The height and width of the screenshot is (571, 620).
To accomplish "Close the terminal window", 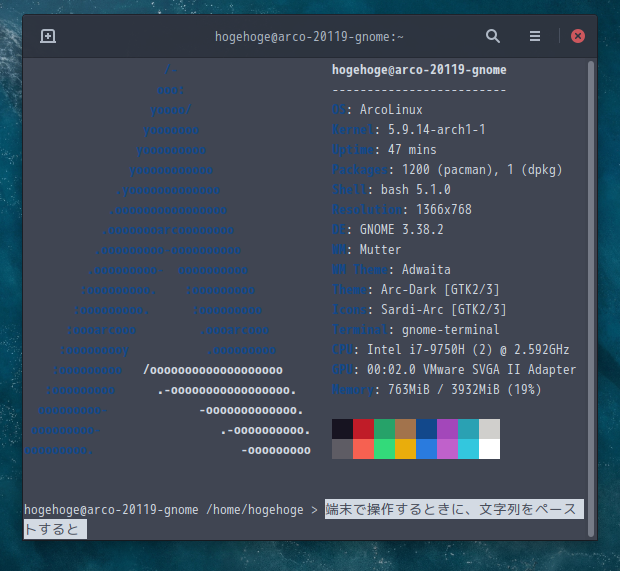I will (x=577, y=36).
